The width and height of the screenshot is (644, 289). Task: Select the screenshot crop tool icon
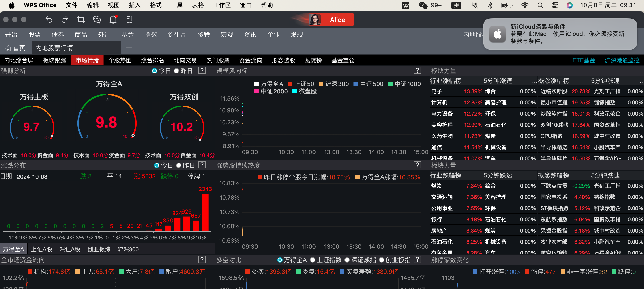[81, 19]
